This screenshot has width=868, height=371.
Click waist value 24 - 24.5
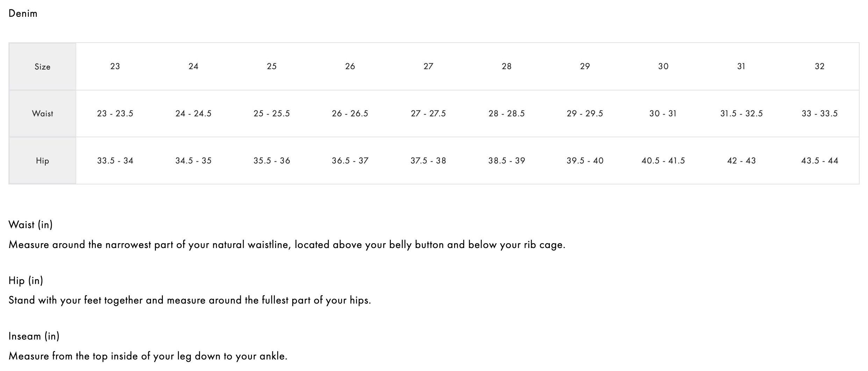click(x=193, y=114)
